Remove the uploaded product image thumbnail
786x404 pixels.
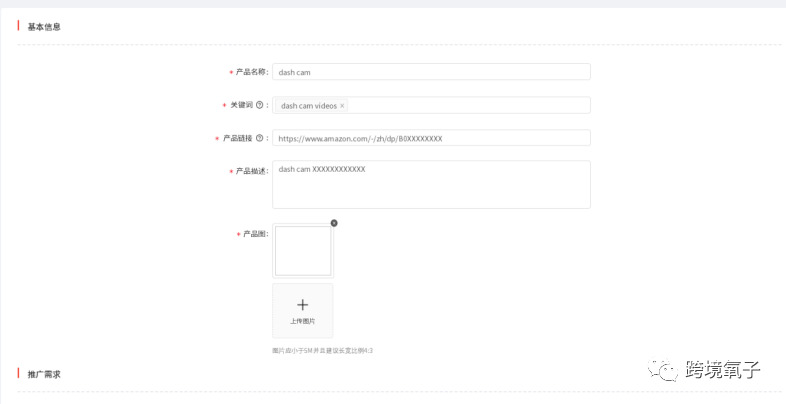334,223
